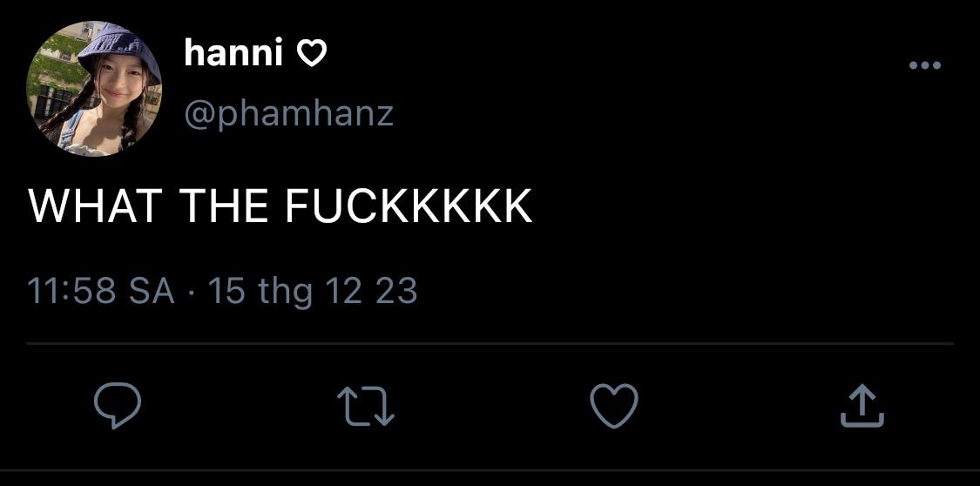This screenshot has width=980, height=486.
Task: Open profile via display name hanni
Action: point(233,52)
